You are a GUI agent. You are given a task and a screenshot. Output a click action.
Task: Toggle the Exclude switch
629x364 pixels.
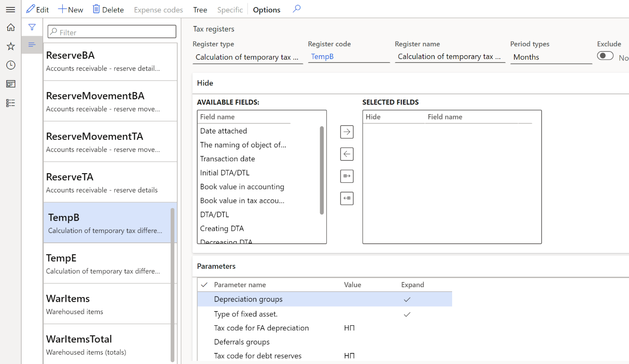pyautogui.click(x=605, y=56)
